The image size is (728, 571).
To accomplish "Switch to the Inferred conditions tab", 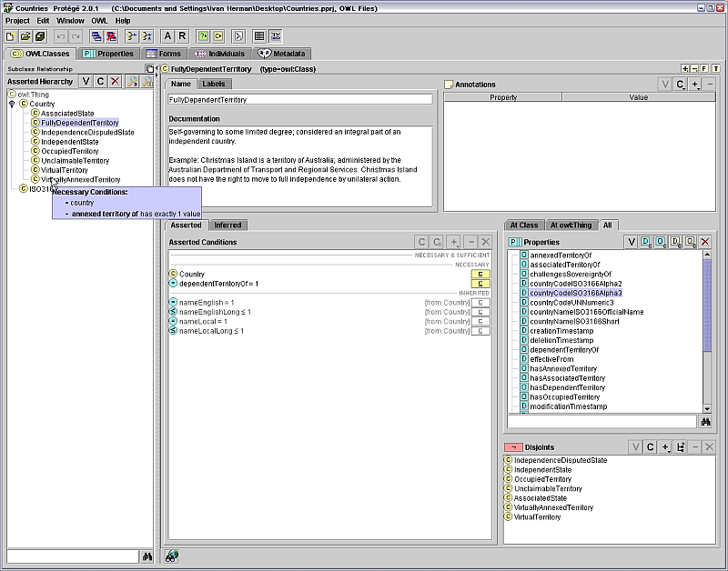I will pyautogui.click(x=227, y=225).
